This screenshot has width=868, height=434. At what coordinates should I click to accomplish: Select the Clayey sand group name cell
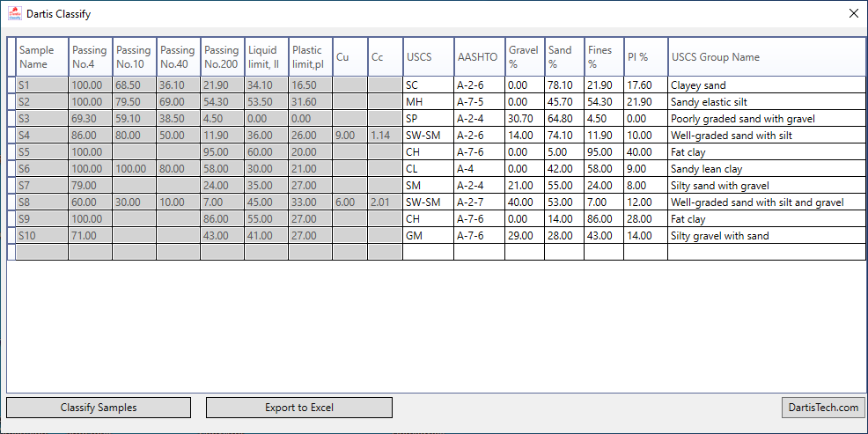click(x=767, y=85)
